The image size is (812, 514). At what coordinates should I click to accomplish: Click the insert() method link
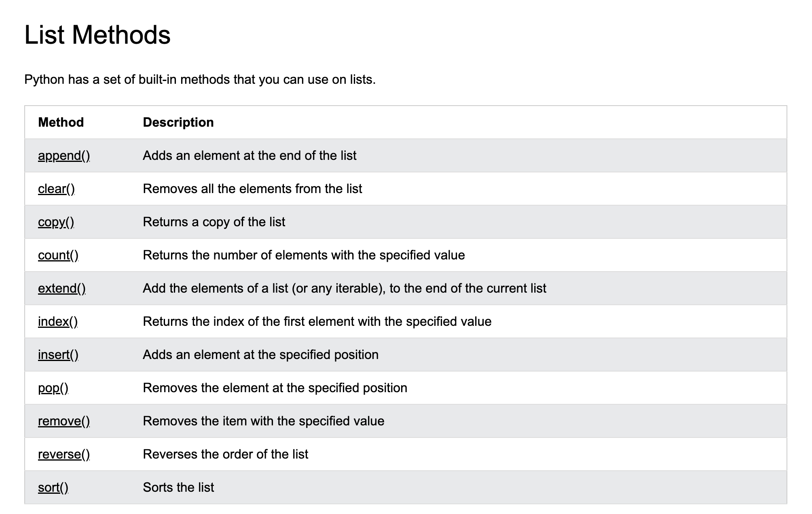point(58,355)
